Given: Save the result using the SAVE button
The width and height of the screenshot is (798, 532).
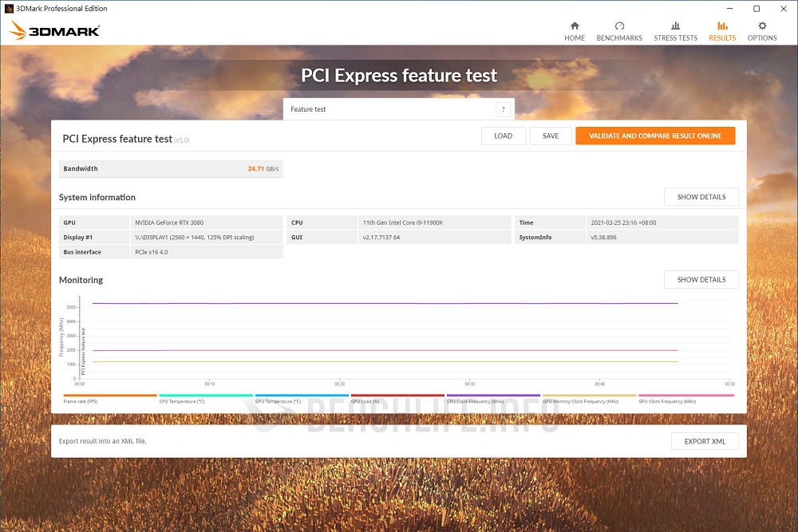Looking at the screenshot, I should (551, 136).
